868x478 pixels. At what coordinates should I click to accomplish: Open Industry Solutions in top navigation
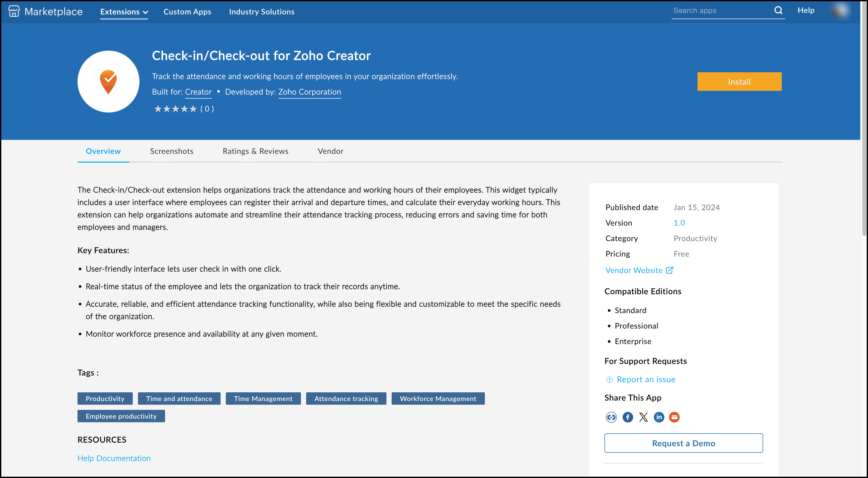[261, 12]
